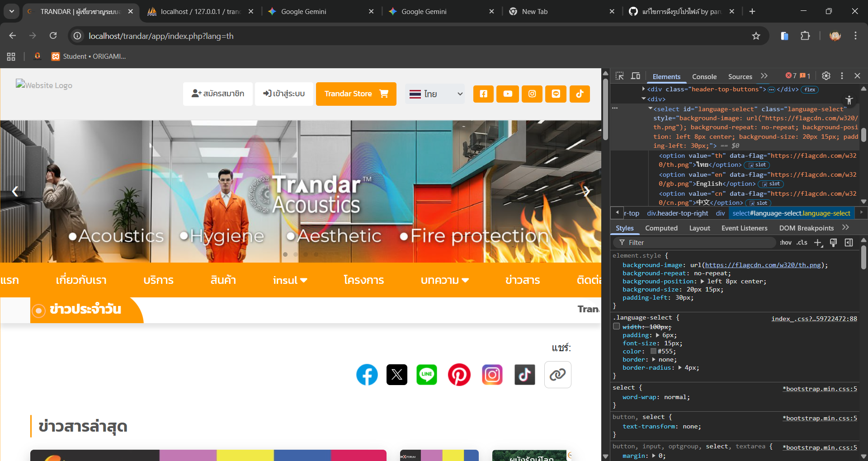This screenshot has width=868, height=461.
Task: Open DevTools settings gear
Action: pyautogui.click(x=826, y=76)
